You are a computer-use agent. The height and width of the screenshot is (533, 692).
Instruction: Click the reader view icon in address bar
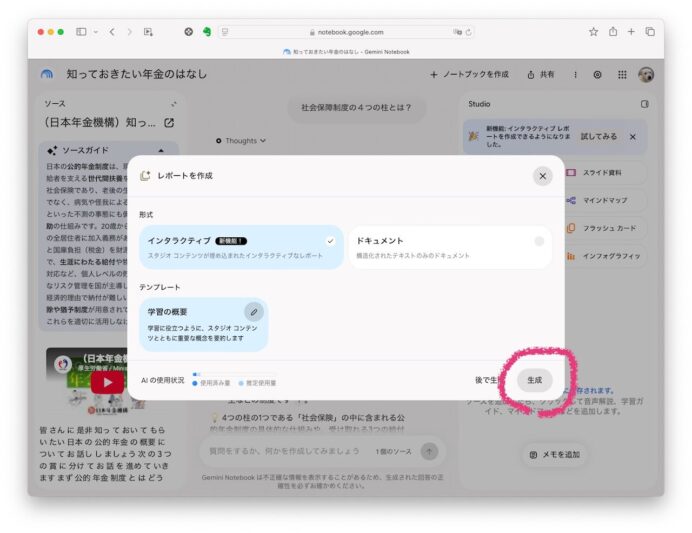(x=225, y=32)
